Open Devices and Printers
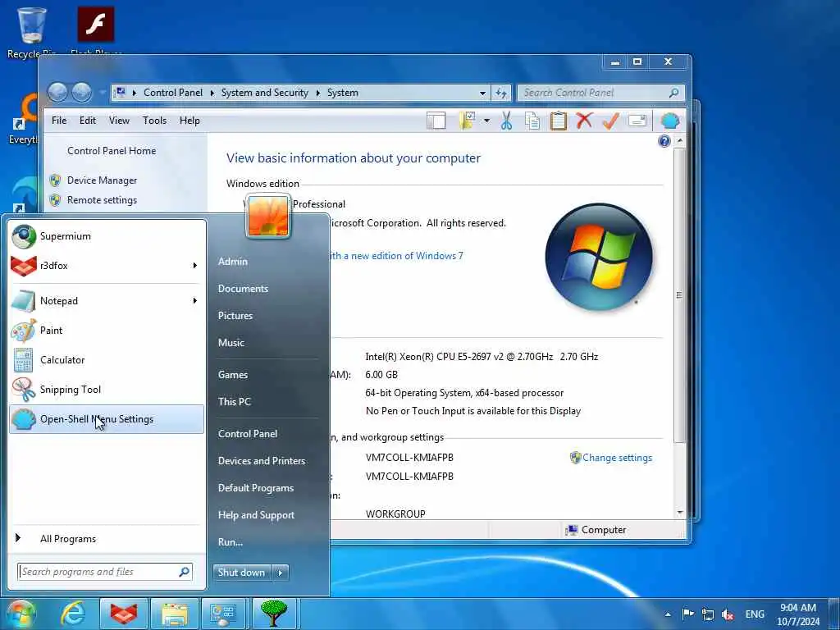The height and width of the screenshot is (630, 840). 262,461
